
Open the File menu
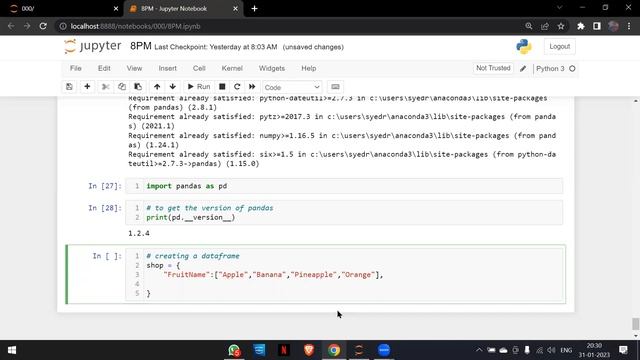(76, 68)
